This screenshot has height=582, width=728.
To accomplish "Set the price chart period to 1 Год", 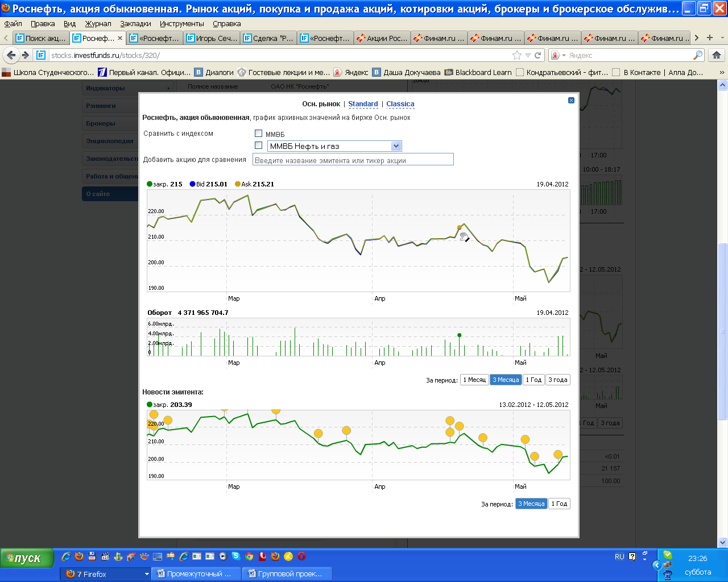I will [533, 380].
